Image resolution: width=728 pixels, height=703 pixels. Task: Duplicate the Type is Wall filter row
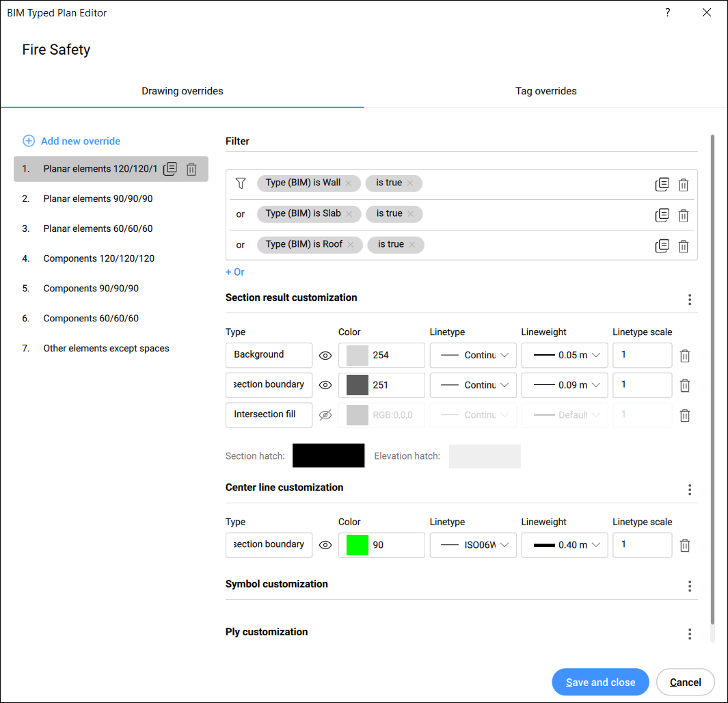point(662,185)
